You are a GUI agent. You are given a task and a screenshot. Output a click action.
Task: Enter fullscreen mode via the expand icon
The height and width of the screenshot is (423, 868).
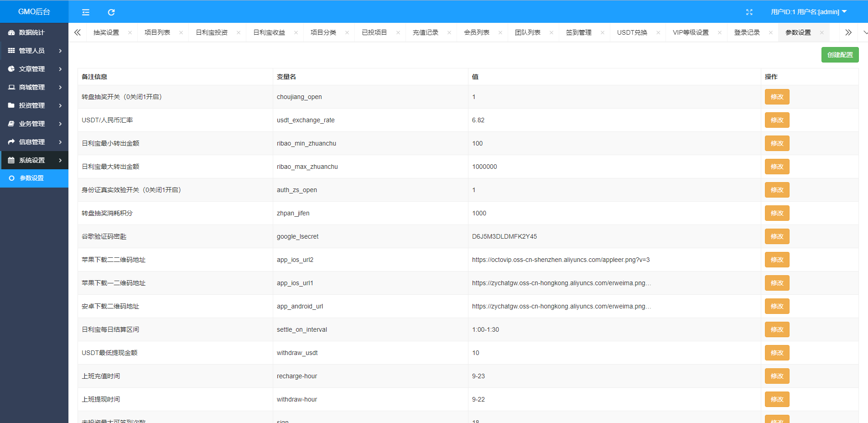coord(749,12)
